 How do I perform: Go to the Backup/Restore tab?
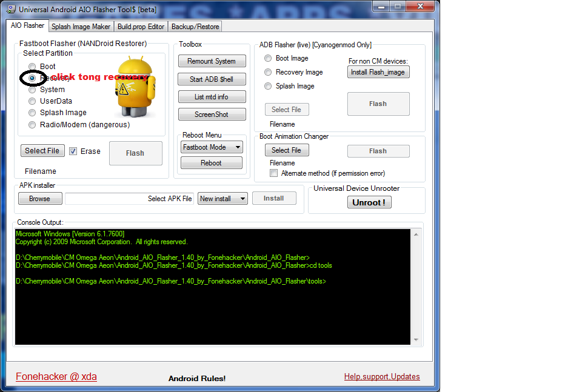pos(195,27)
